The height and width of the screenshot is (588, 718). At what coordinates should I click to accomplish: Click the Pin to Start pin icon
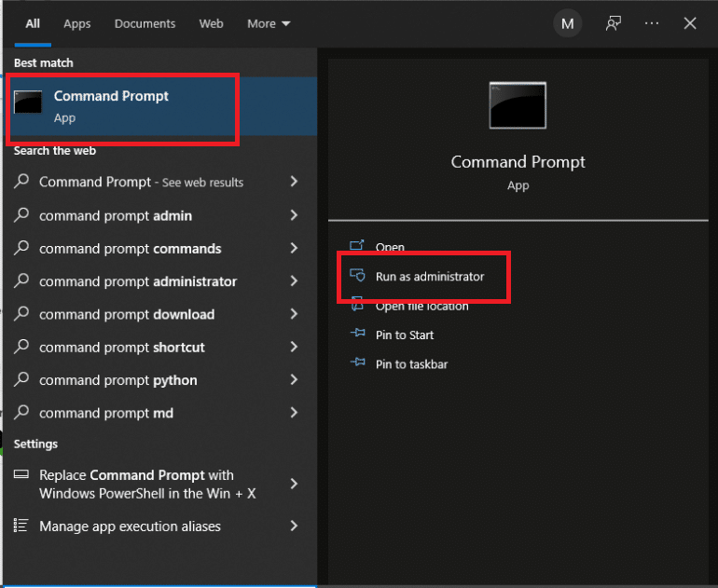click(x=357, y=335)
